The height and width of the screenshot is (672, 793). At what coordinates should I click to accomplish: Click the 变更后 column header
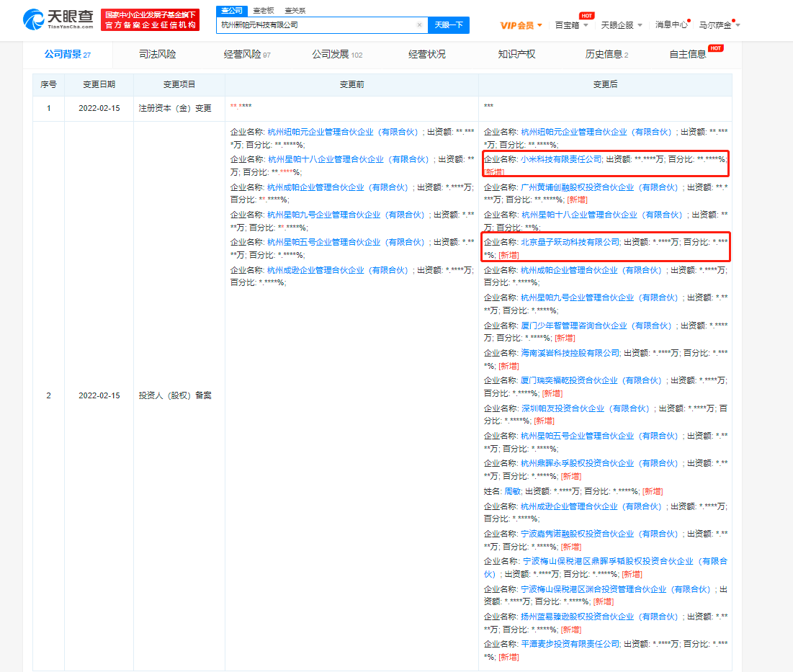point(605,84)
